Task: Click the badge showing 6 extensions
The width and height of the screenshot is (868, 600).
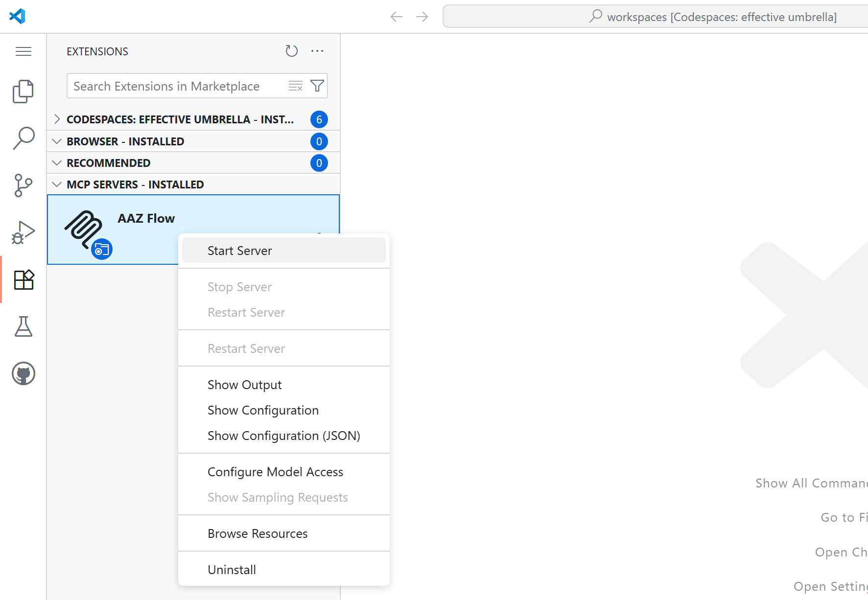Action: [319, 119]
